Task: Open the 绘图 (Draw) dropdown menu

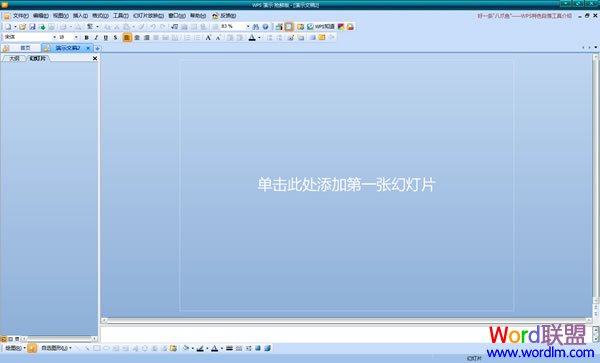Action: point(15,348)
